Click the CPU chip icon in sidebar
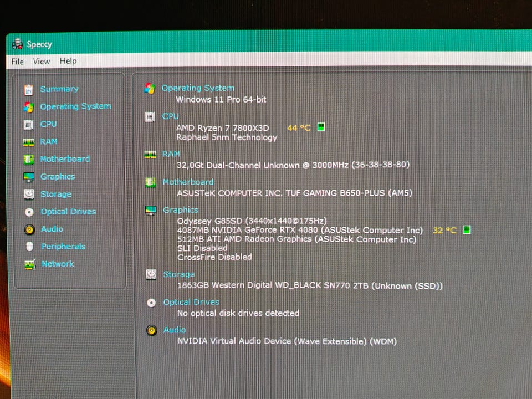The height and width of the screenshot is (399, 532). click(28, 125)
